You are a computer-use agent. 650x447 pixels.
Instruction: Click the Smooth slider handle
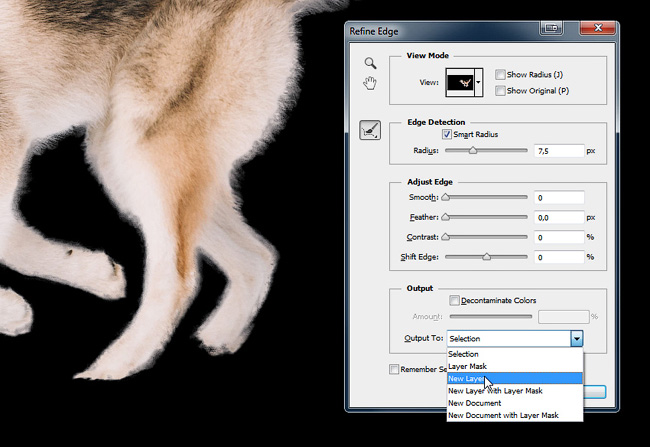tap(446, 197)
